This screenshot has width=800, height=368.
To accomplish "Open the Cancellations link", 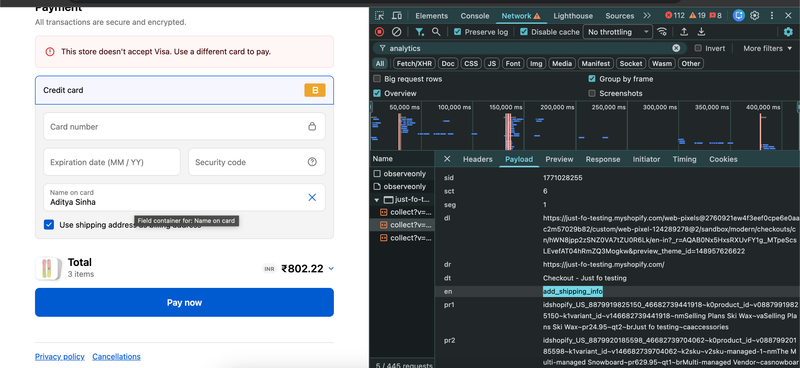I will pyautogui.click(x=116, y=357).
